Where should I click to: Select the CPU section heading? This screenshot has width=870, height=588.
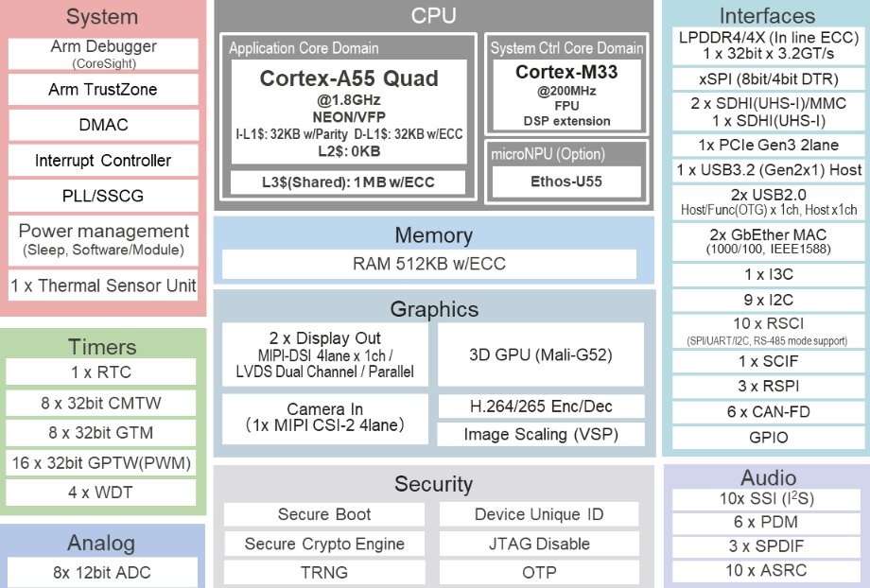pos(433,15)
